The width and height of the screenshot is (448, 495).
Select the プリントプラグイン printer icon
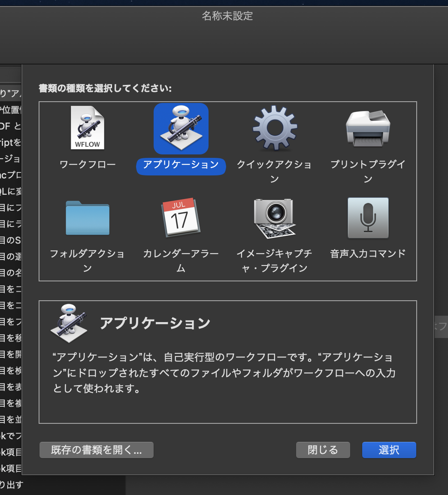(368, 129)
